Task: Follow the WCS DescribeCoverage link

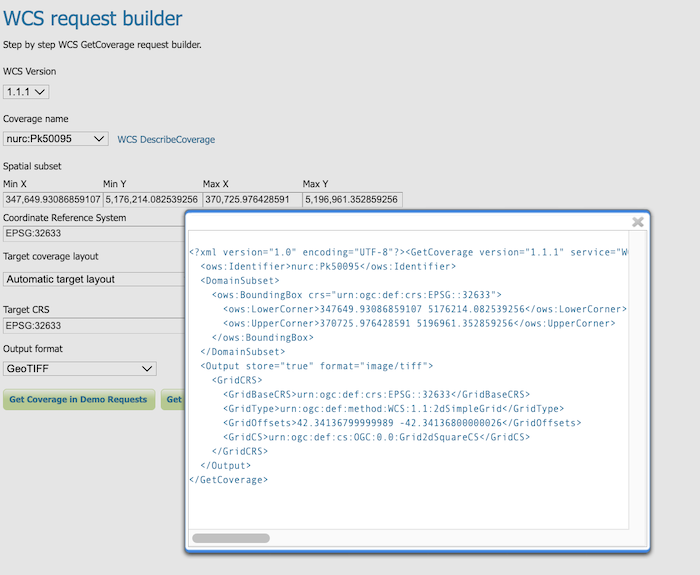Action: 166,140
